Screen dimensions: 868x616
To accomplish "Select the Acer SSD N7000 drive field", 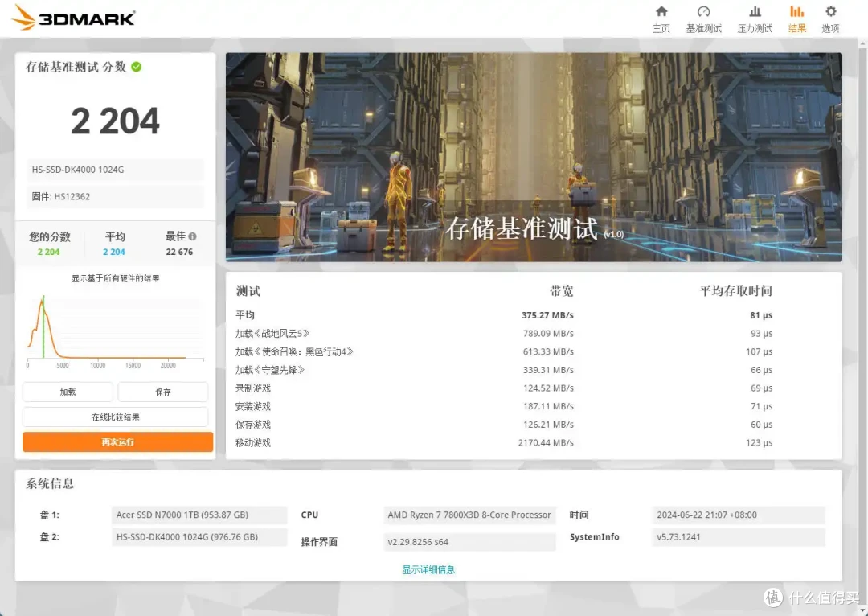I will pyautogui.click(x=199, y=515).
